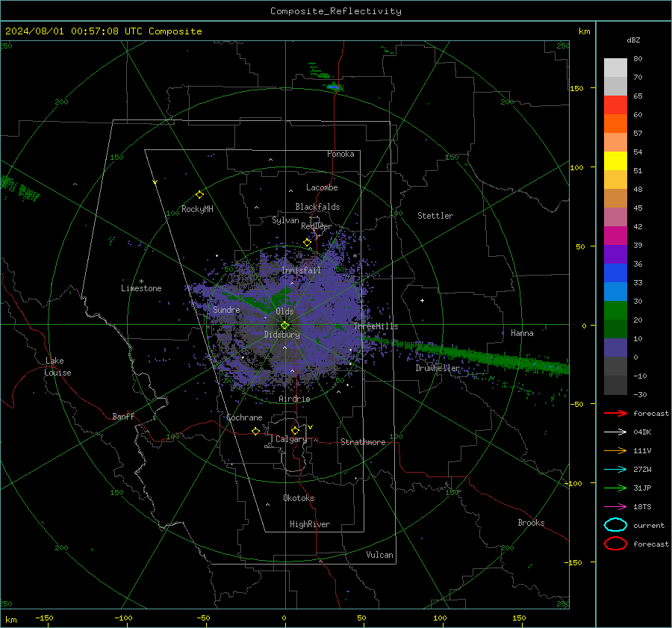This screenshot has width=672, height=628.
Task: Click the Okotoks label
Action: pos(299,498)
